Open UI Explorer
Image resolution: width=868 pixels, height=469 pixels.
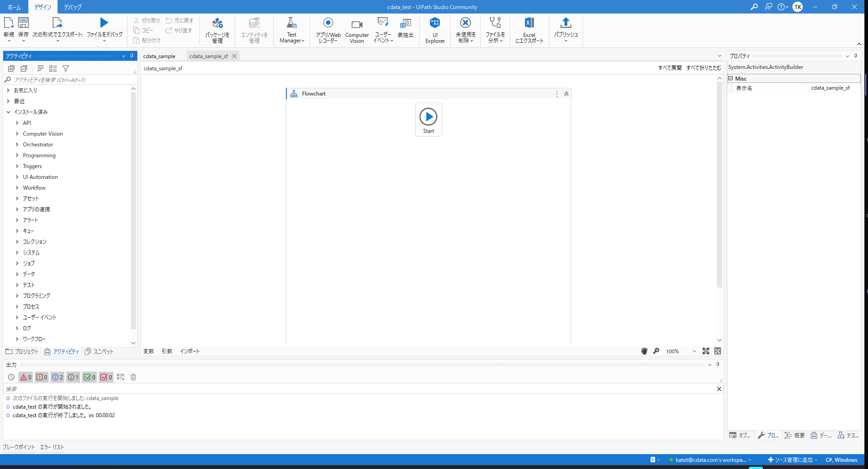pos(435,30)
